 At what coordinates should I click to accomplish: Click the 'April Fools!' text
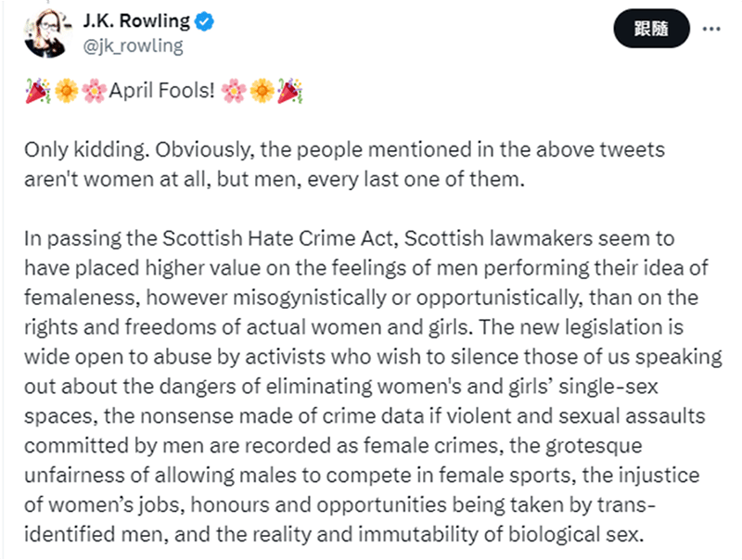(x=161, y=92)
